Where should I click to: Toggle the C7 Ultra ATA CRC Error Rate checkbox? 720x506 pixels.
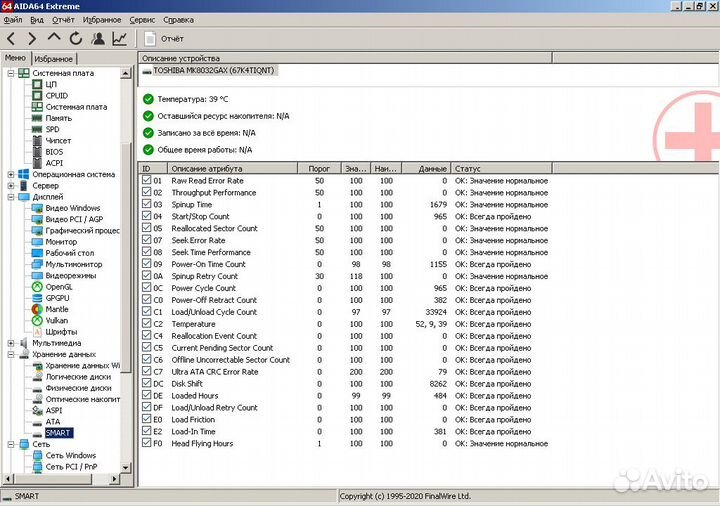[x=146, y=371]
